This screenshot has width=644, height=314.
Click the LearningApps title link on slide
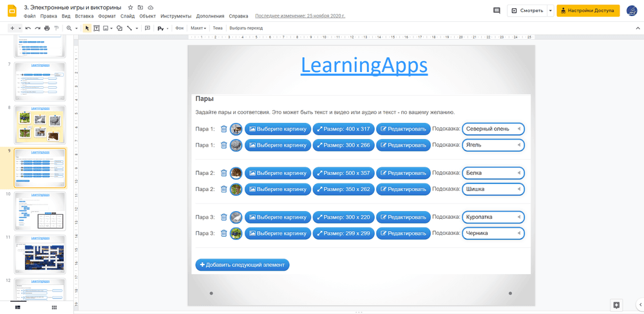point(364,65)
